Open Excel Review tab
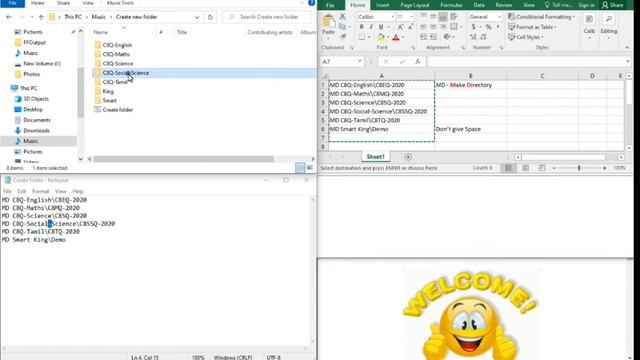The height and width of the screenshot is (360, 640). tap(504, 5)
